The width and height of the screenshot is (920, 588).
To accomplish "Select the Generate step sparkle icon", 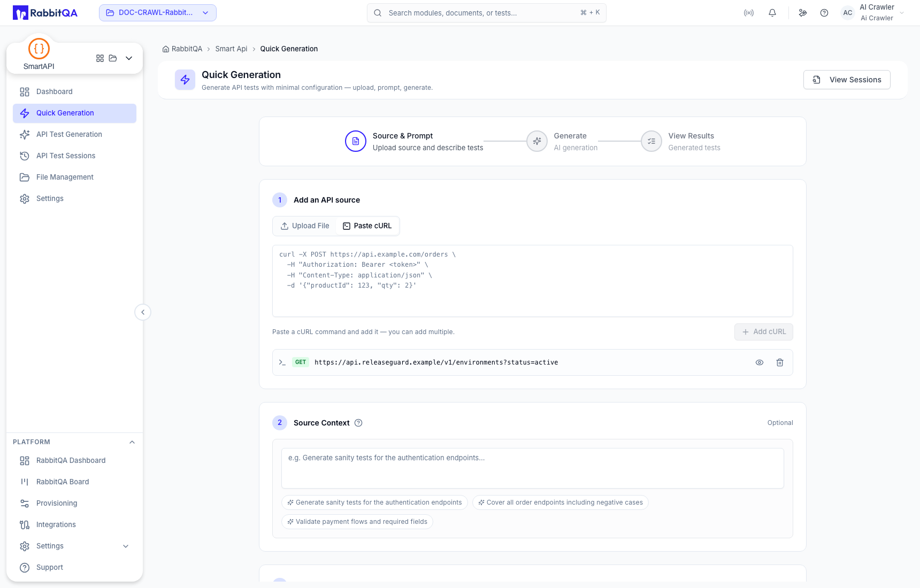I will pyautogui.click(x=537, y=142).
